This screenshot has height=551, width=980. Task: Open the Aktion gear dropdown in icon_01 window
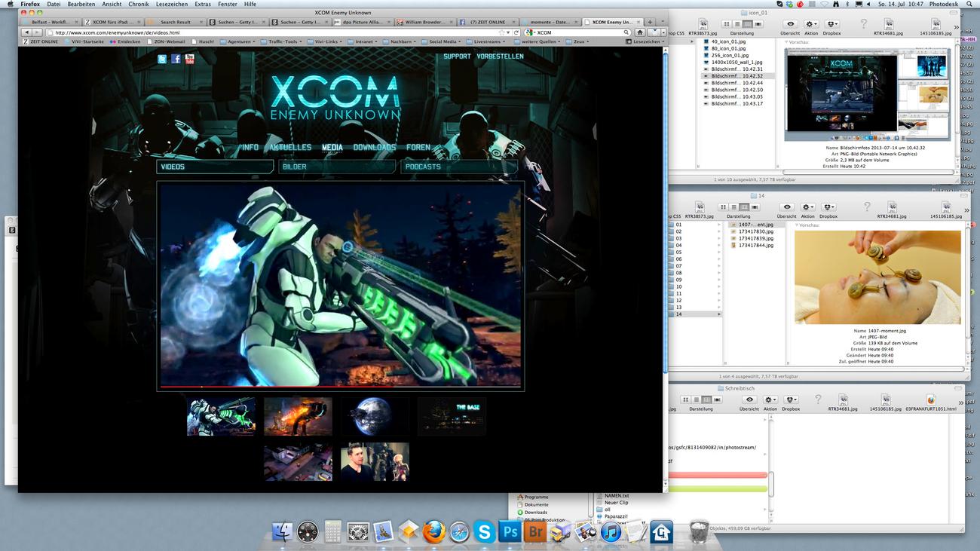pos(811,24)
